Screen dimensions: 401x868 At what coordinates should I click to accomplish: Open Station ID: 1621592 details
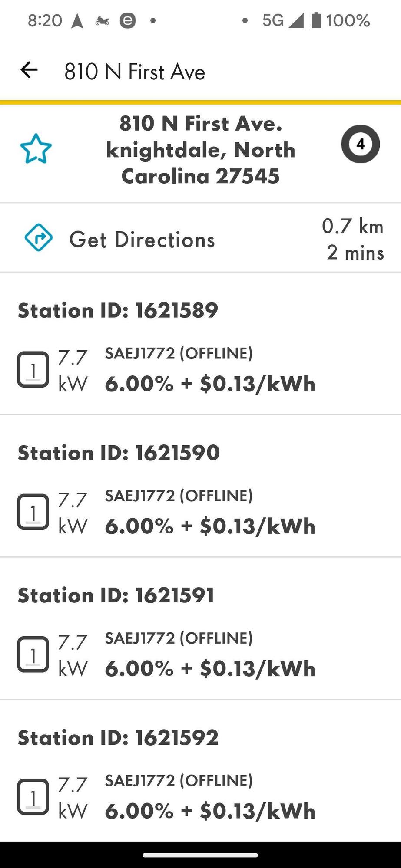pos(118,738)
